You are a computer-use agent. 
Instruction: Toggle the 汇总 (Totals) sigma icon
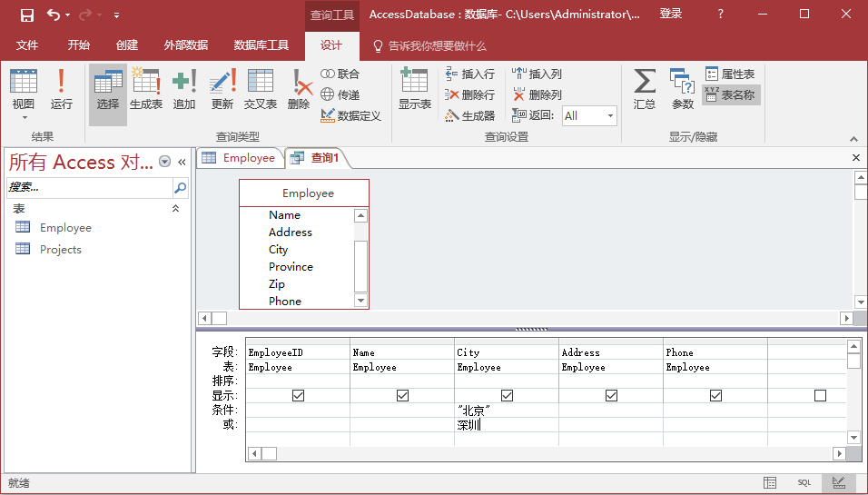click(x=645, y=89)
